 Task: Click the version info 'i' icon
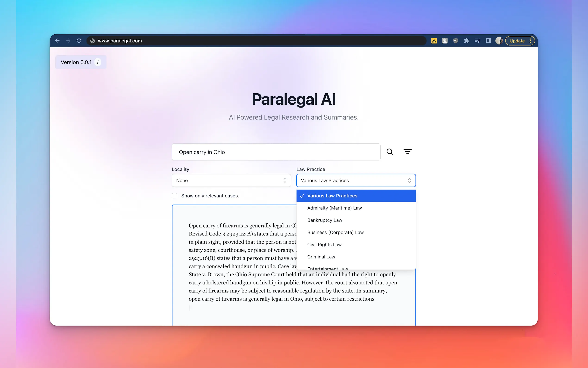click(x=98, y=62)
